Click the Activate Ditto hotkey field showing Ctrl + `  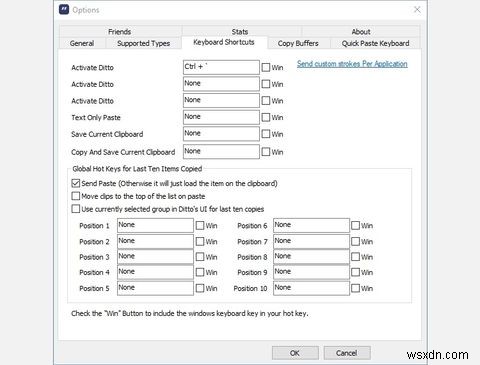(x=221, y=67)
